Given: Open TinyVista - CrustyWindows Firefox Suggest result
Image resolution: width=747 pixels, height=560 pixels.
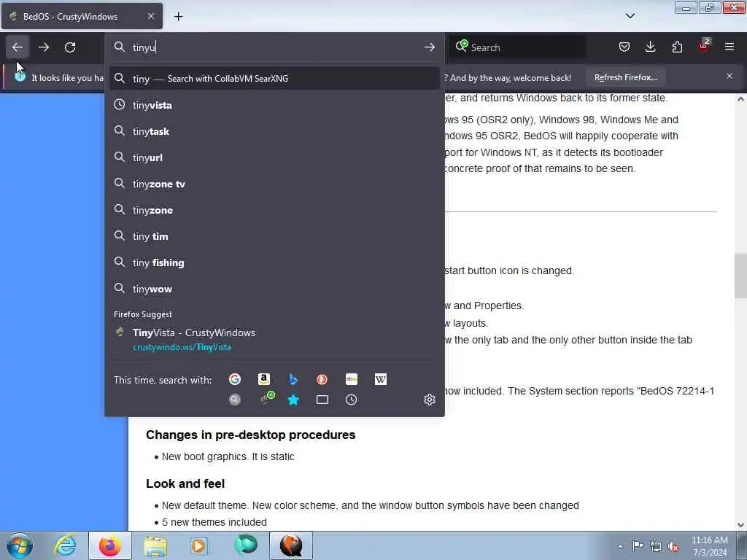Looking at the screenshot, I should coord(274,339).
